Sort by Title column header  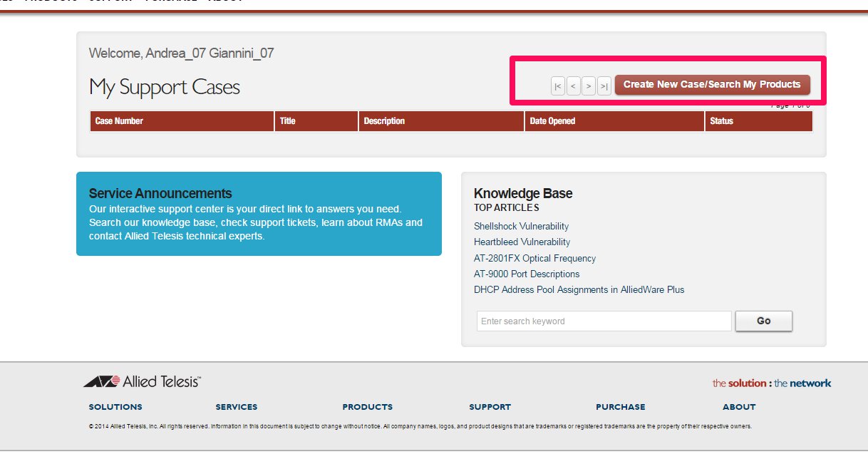[x=316, y=121]
